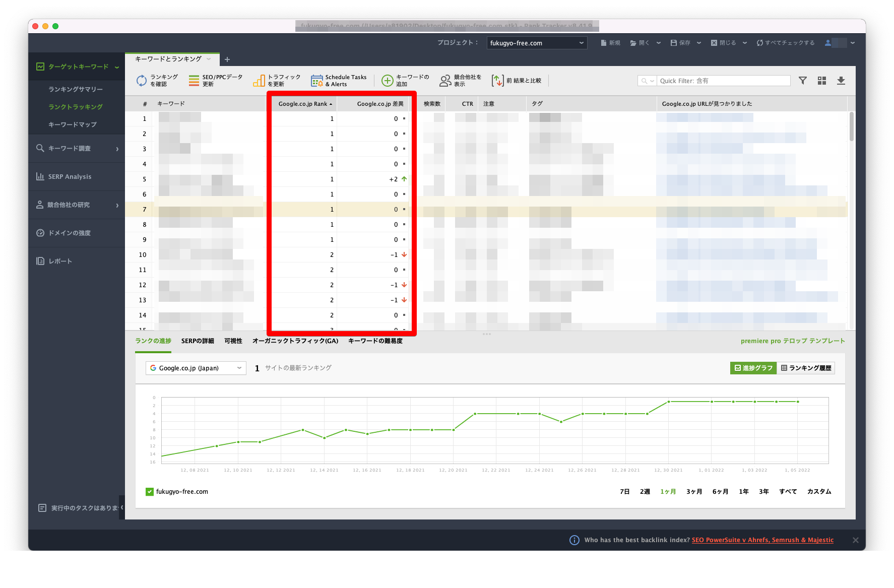This screenshot has width=894, height=588.
Task: Click the キーワードの追加 plus icon
Action: pos(387,81)
